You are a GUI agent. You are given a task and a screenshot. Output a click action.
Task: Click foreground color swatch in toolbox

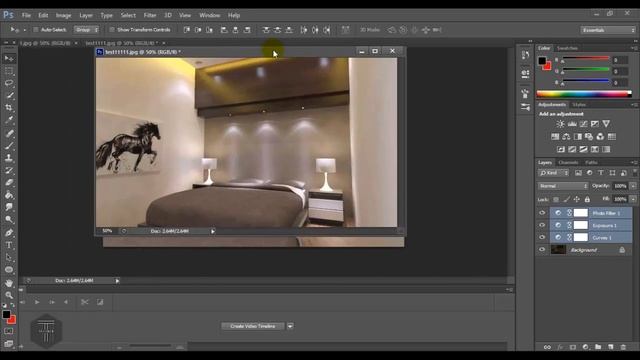click(x=6, y=315)
